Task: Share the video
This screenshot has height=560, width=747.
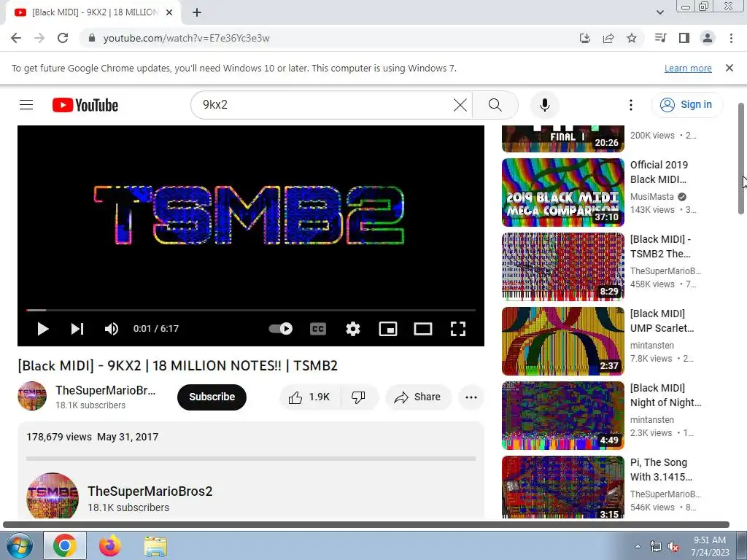Action: pos(418,397)
